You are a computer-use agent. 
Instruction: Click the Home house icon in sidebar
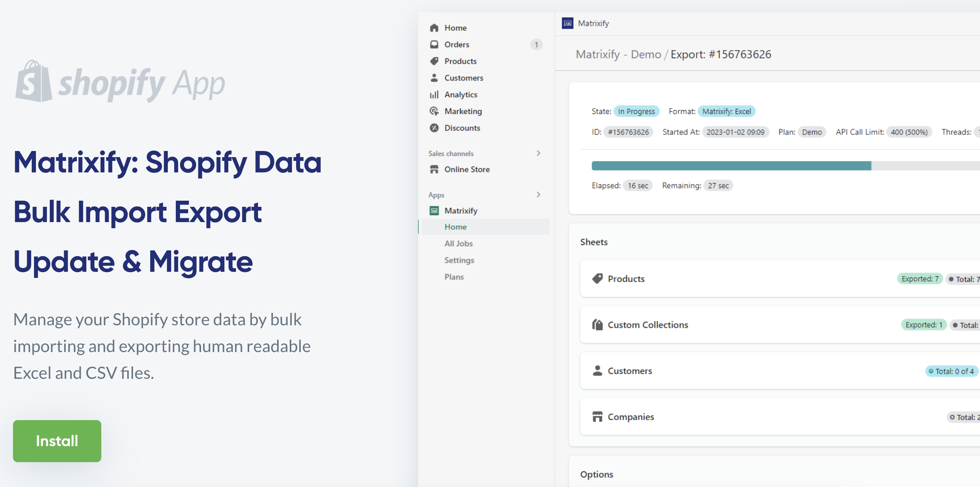(434, 28)
